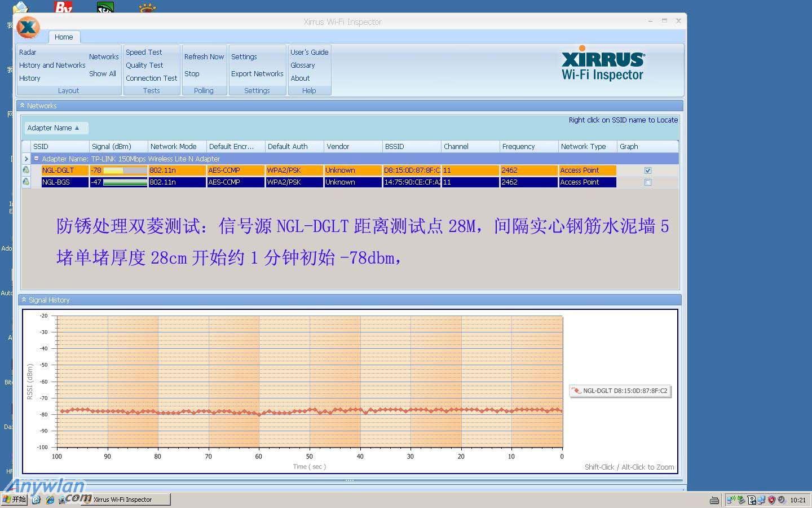This screenshot has height=508, width=812.
Task: Select the History layout
Action: [x=30, y=78]
